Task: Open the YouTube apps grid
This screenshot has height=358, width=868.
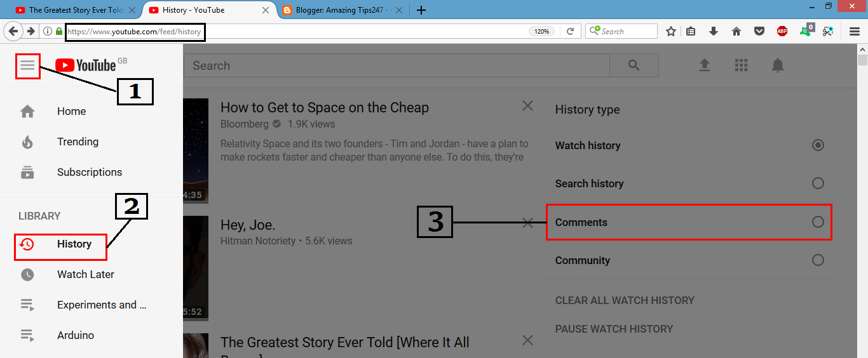Action: point(741,65)
